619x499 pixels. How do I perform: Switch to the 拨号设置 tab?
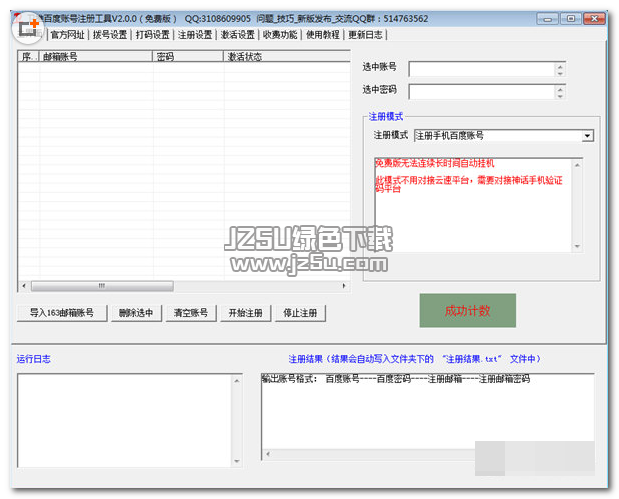coord(110,35)
